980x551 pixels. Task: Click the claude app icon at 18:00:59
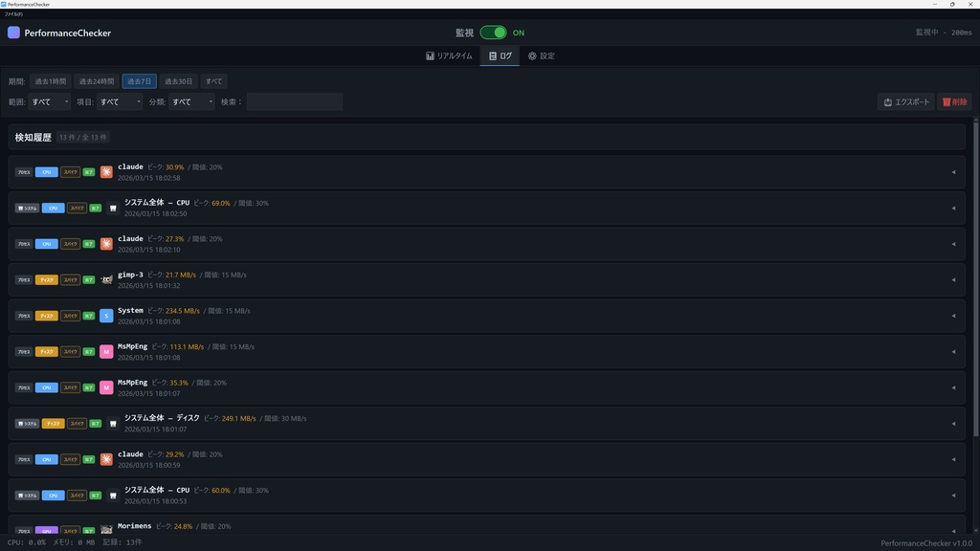106,459
